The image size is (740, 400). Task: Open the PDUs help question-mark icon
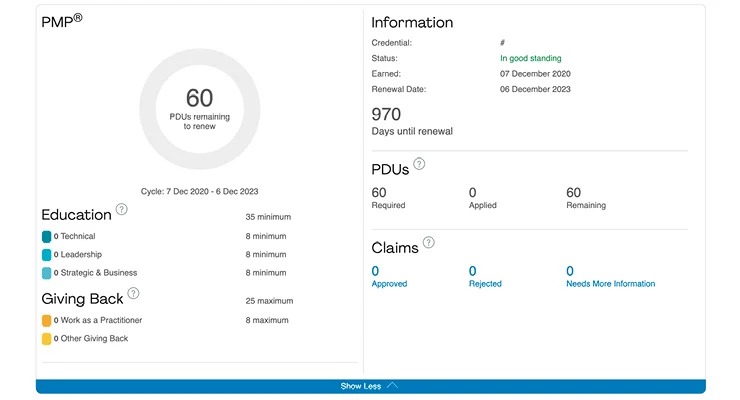419,164
